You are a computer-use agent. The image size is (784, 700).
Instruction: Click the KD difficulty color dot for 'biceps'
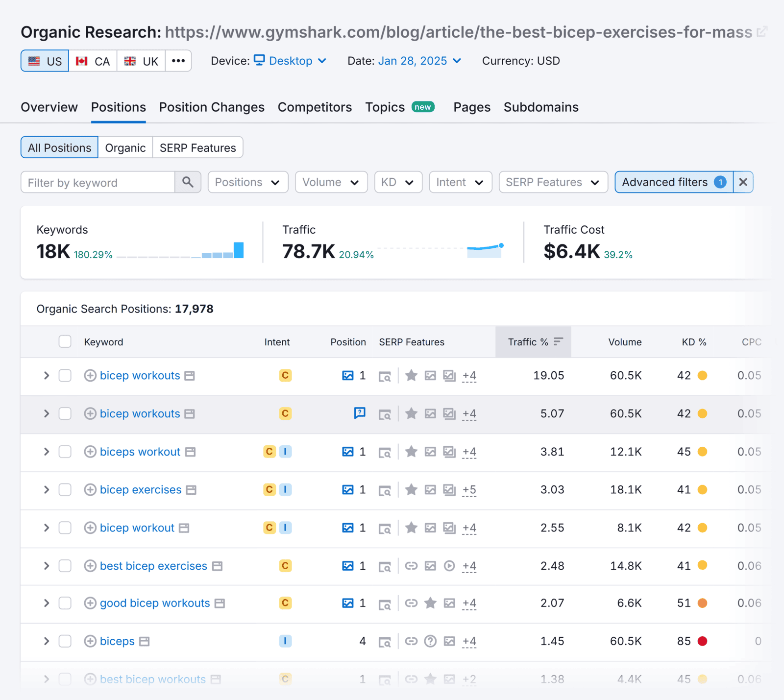(703, 641)
